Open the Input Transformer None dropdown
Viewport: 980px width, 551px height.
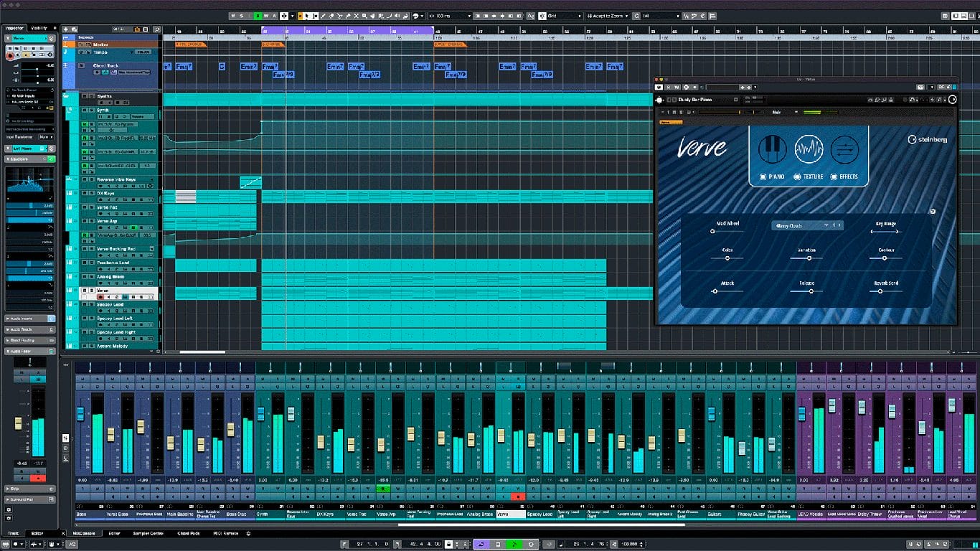[x=45, y=136]
